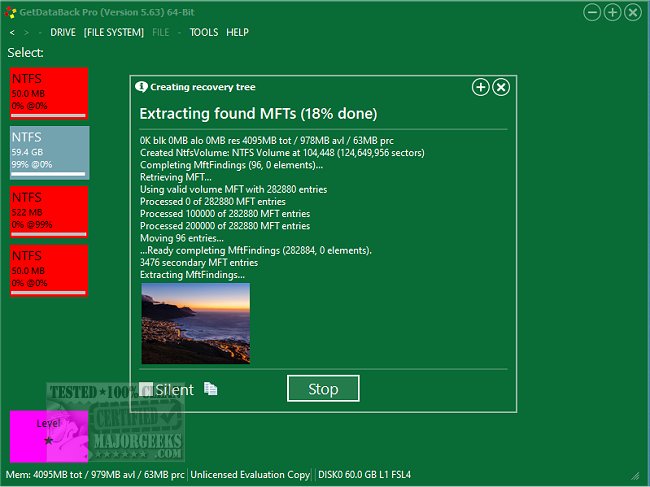
Task: Open the grayed FILE menu
Action: (x=160, y=32)
